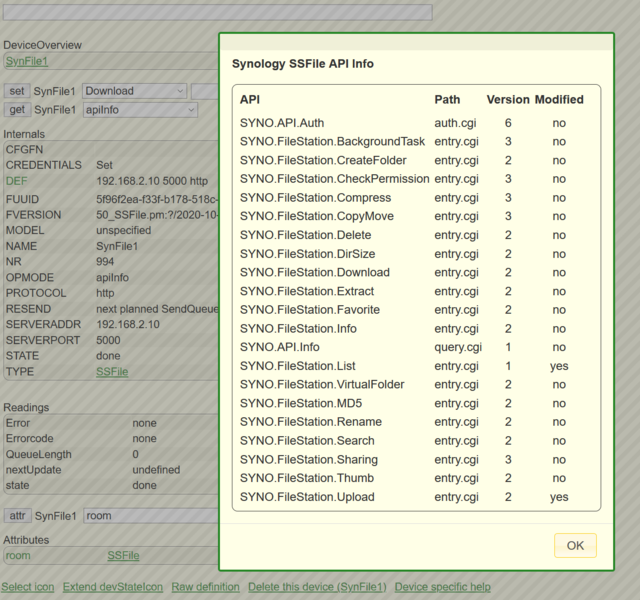Click the Errorcode none reading value
The width and height of the screenshot is (640, 600).
(x=144, y=438)
